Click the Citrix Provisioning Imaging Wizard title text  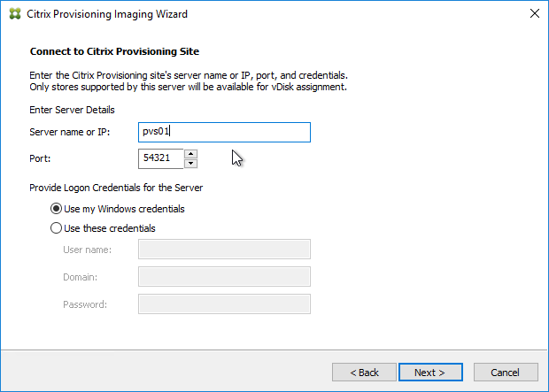(x=107, y=14)
